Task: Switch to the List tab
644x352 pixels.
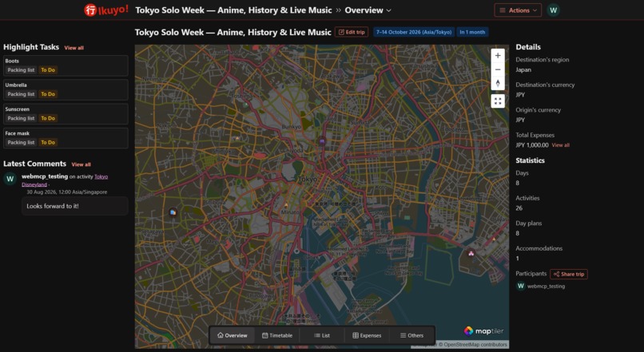Action: 322,335
